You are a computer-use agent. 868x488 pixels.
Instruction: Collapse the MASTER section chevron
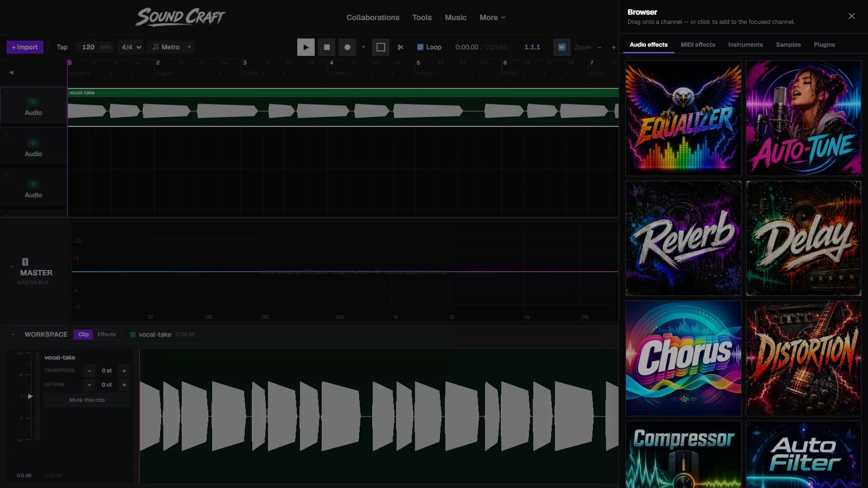click(12, 267)
